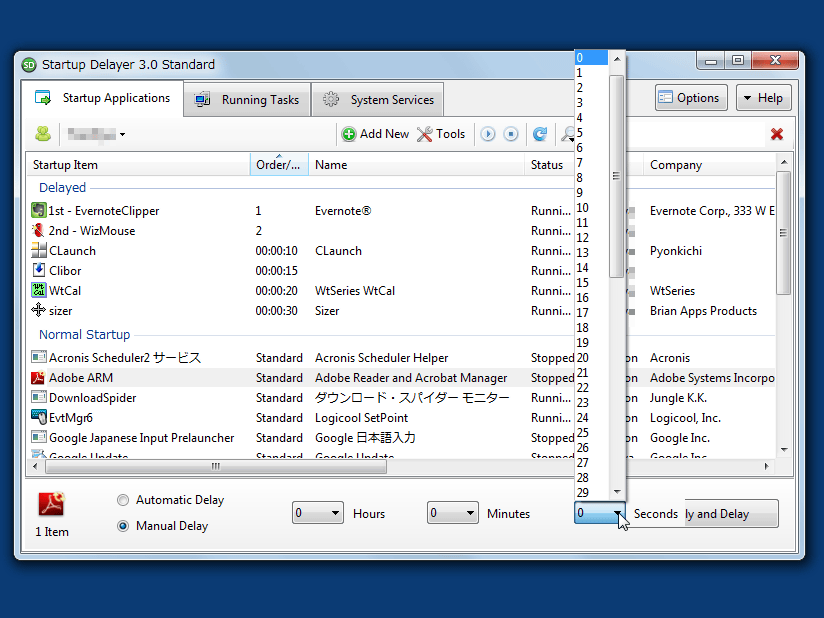Image resolution: width=824 pixels, height=618 pixels.
Task: Open the Tools wrench icon menu
Action: 425,134
